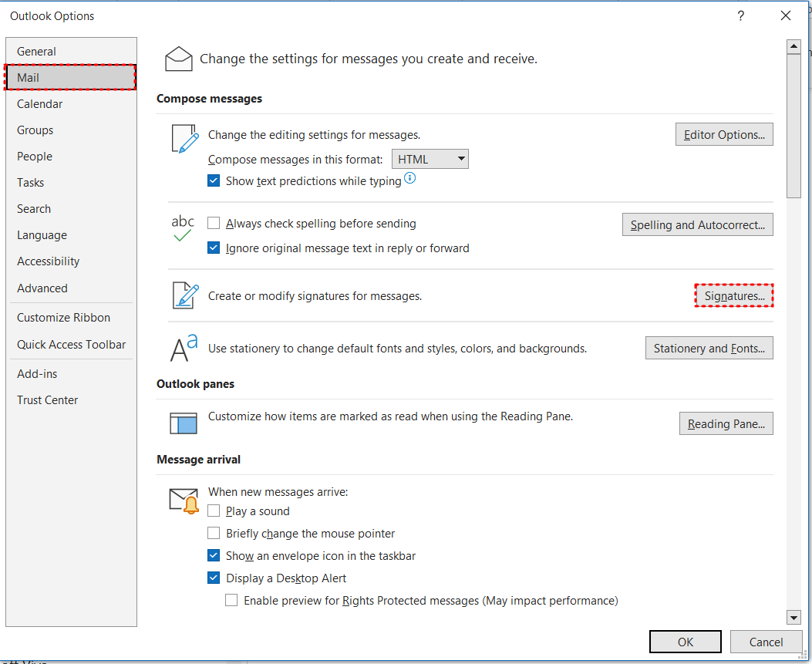Viewport: 812px width, 664px height.
Task: Switch to Search options
Action: (x=72, y=209)
